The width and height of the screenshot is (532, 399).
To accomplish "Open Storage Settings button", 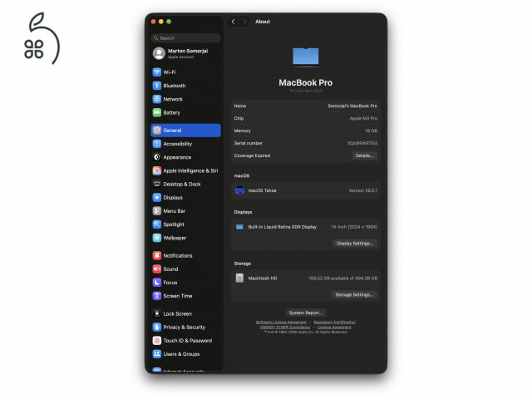I will pos(354,294).
